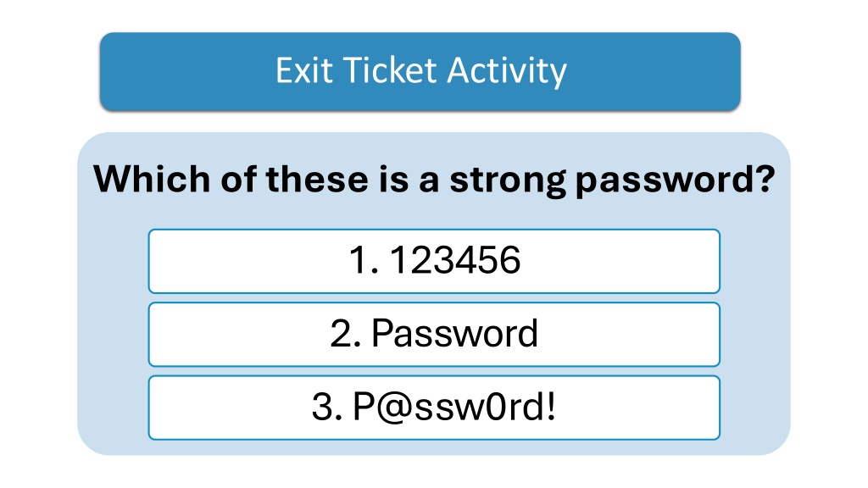The height and width of the screenshot is (488, 868).
Task: Click the Exit Ticket Activity banner
Action: (420, 71)
